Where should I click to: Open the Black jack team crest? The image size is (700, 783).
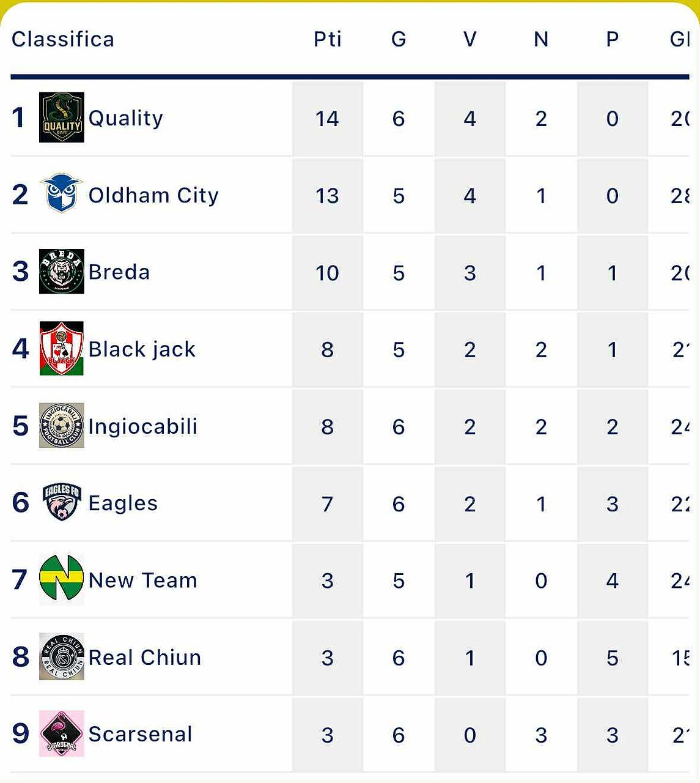point(61,349)
